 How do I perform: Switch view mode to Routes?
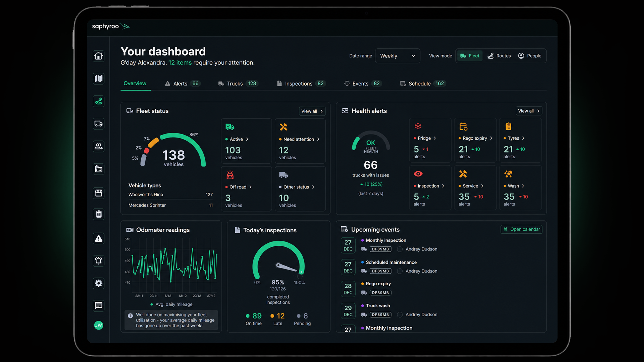(x=499, y=56)
